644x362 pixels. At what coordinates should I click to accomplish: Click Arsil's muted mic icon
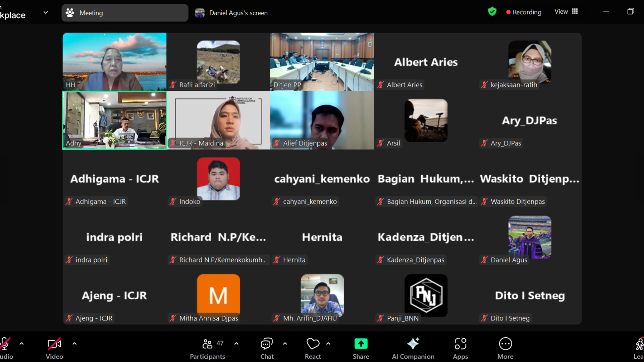pos(381,143)
